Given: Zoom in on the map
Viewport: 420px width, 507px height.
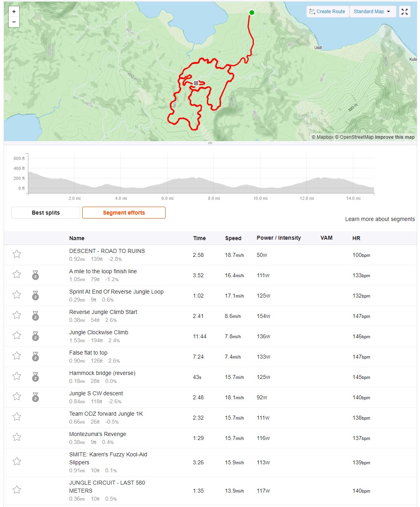Looking at the screenshot, I should pyautogui.click(x=14, y=12).
